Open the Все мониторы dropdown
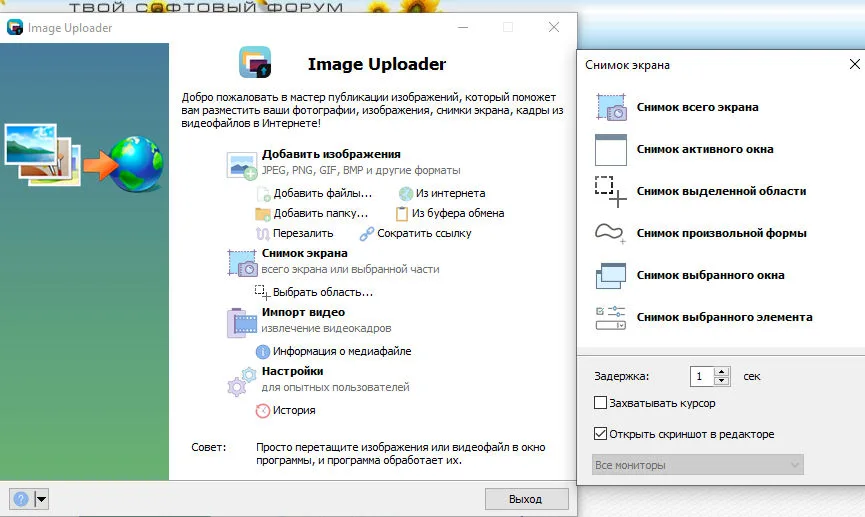This screenshot has width=865, height=517. click(697, 465)
